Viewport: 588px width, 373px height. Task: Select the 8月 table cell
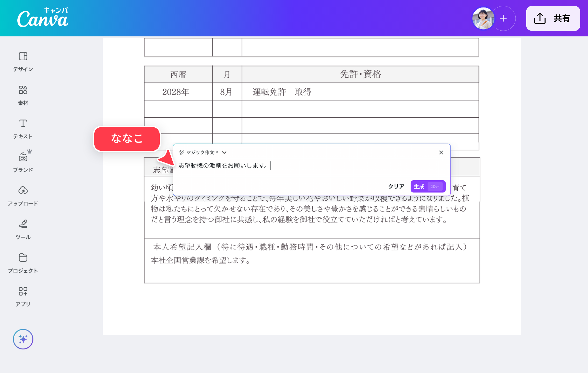tap(227, 92)
